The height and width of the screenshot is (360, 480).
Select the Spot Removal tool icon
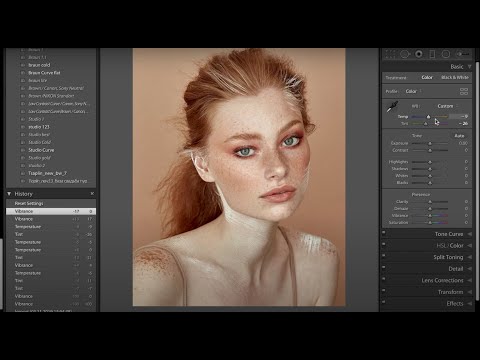(405, 54)
